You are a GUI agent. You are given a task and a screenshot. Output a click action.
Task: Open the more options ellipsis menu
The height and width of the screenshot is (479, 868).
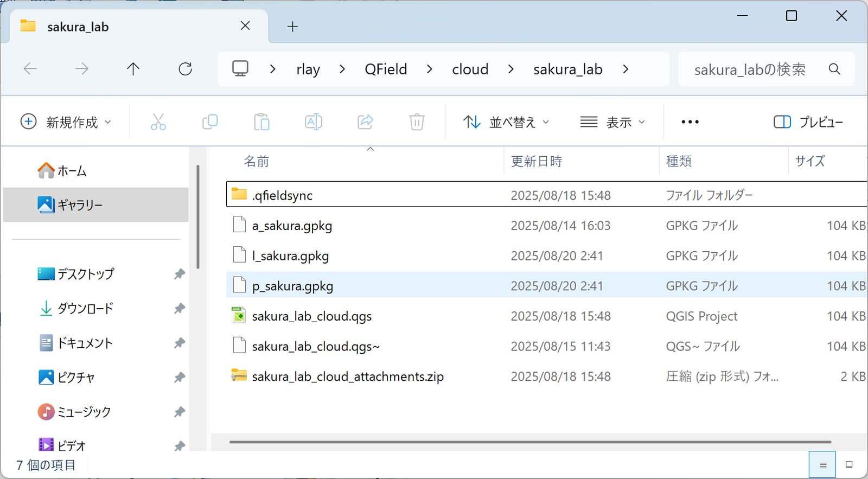(x=690, y=122)
